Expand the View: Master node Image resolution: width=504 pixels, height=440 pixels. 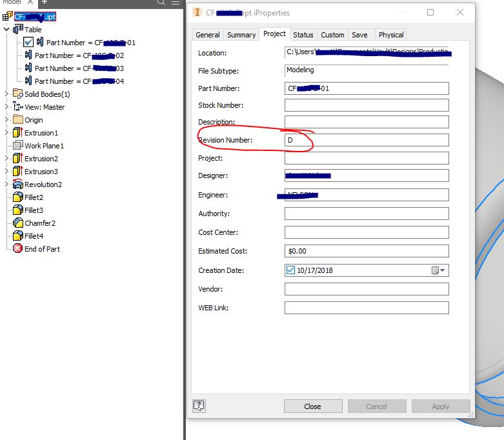(6, 106)
